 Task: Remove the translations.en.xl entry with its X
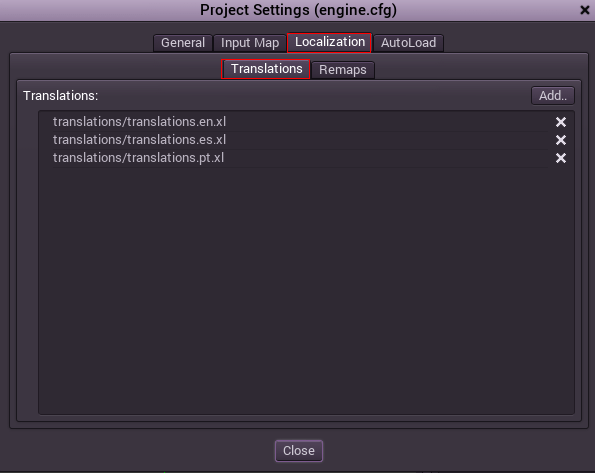click(560, 122)
